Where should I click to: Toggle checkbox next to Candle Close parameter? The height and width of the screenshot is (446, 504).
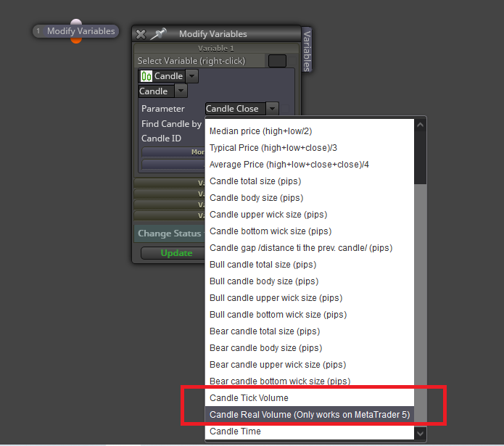285,109
